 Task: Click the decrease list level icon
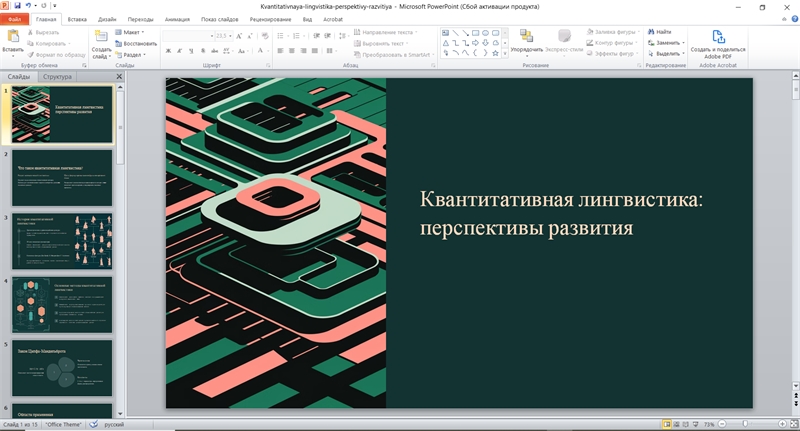316,36
